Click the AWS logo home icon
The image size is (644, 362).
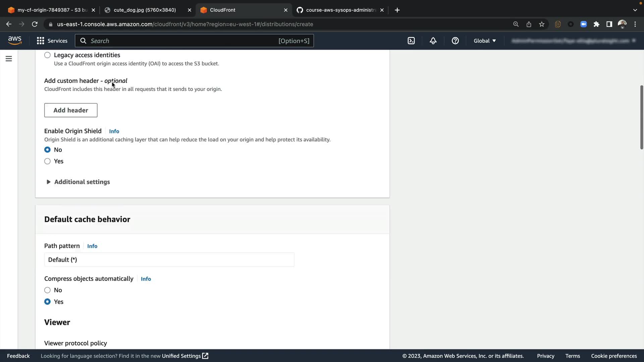coord(15,41)
